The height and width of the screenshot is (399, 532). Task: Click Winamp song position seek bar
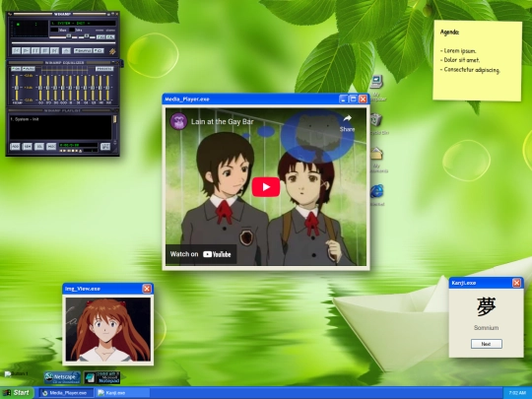[x=63, y=43]
